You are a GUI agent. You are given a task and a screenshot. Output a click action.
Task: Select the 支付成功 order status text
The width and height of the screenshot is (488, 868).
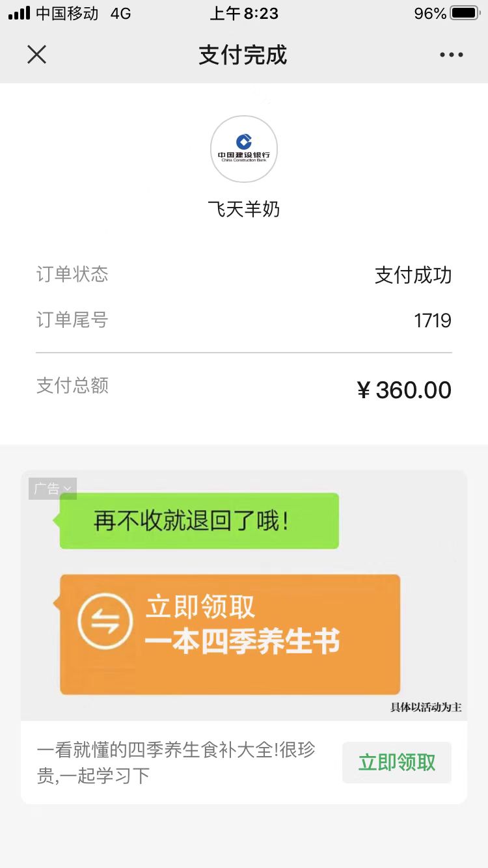(x=413, y=275)
